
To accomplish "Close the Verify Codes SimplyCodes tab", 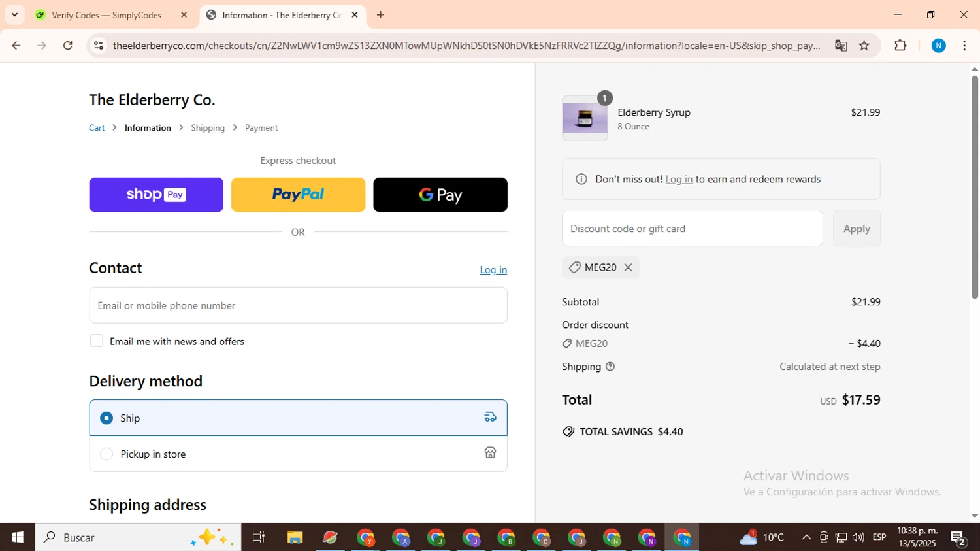I will click(x=184, y=15).
